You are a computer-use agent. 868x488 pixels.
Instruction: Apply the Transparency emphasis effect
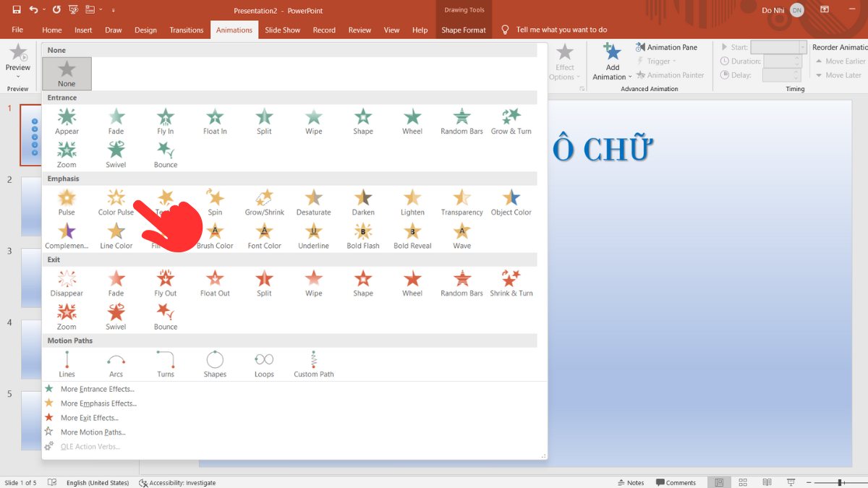tap(461, 202)
